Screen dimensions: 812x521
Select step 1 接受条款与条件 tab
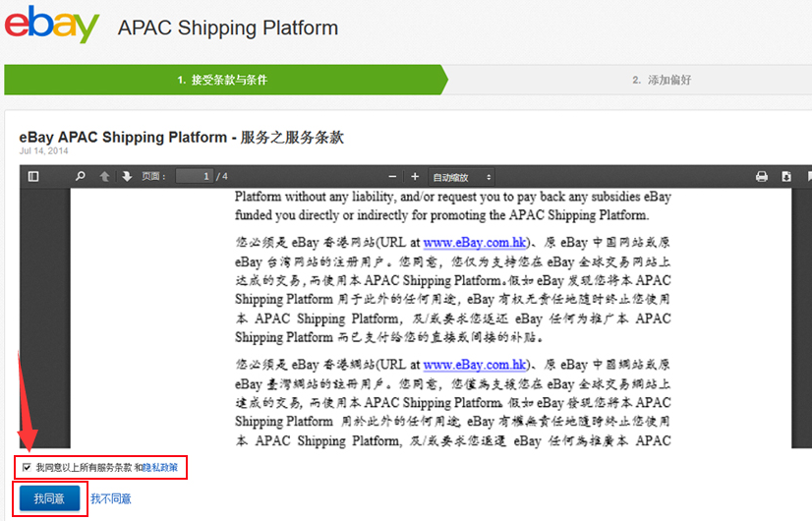tap(222, 80)
